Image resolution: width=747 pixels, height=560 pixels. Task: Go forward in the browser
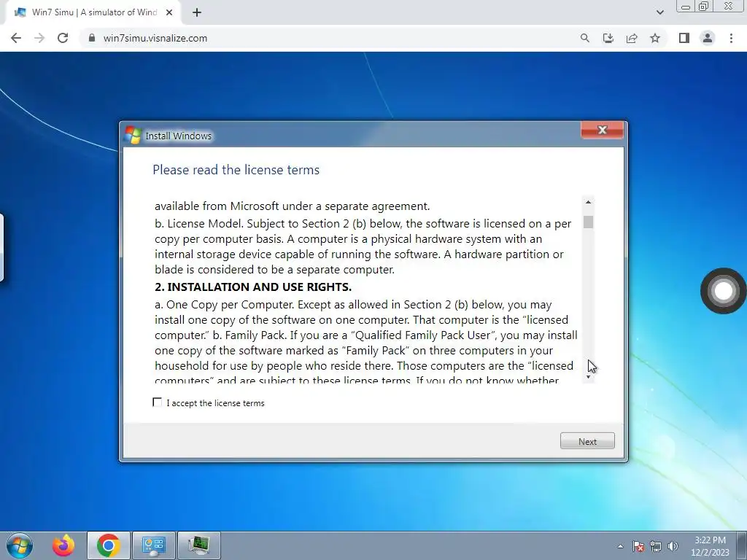(x=39, y=38)
